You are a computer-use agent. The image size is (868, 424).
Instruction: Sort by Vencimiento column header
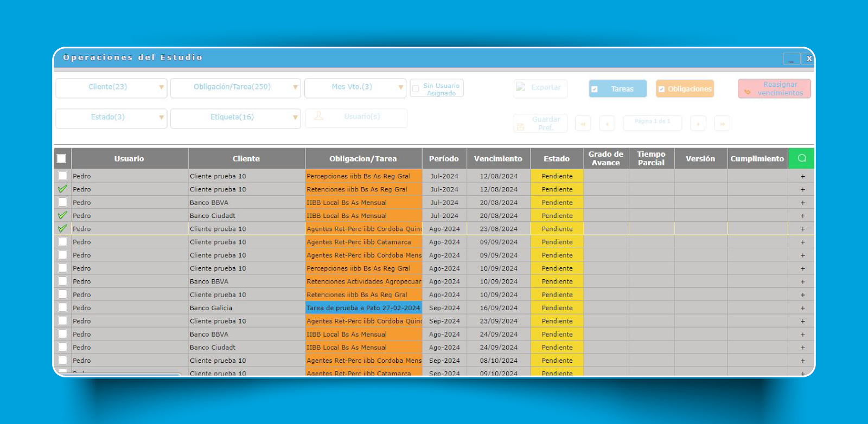tap(497, 159)
